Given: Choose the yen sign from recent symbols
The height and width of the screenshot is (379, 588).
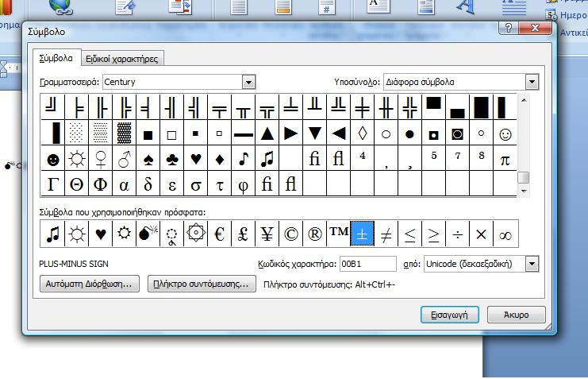Looking at the screenshot, I should [267, 234].
